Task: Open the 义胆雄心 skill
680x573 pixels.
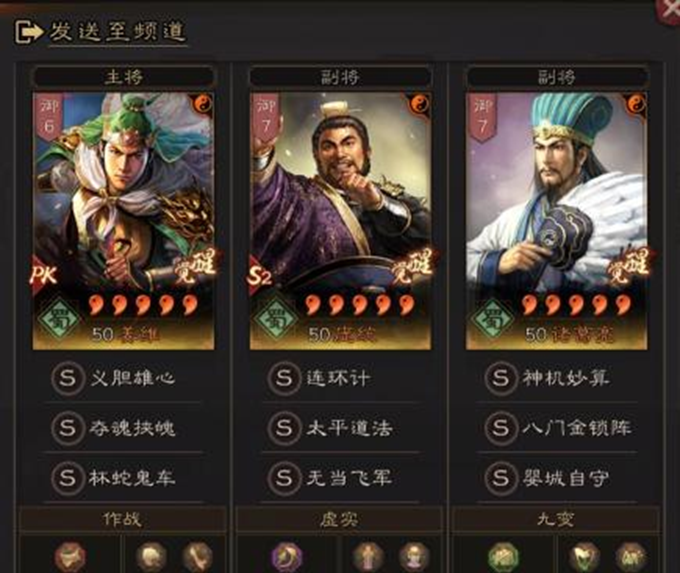Action: tap(133, 378)
